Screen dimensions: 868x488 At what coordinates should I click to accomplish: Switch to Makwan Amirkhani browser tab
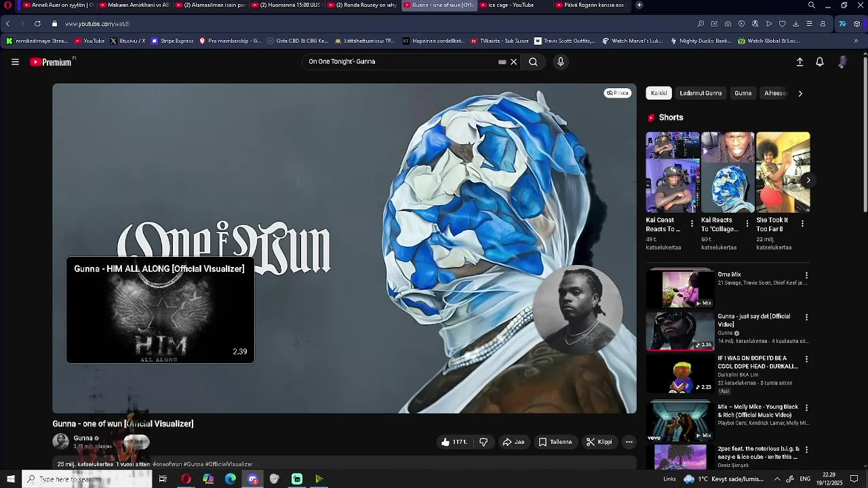point(134,5)
